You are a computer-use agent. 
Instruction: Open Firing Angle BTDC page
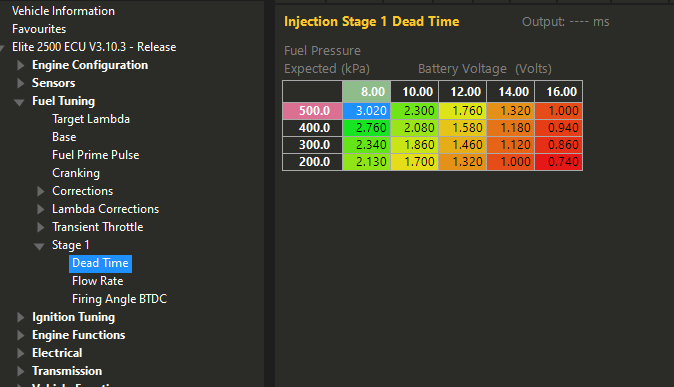(119, 299)
